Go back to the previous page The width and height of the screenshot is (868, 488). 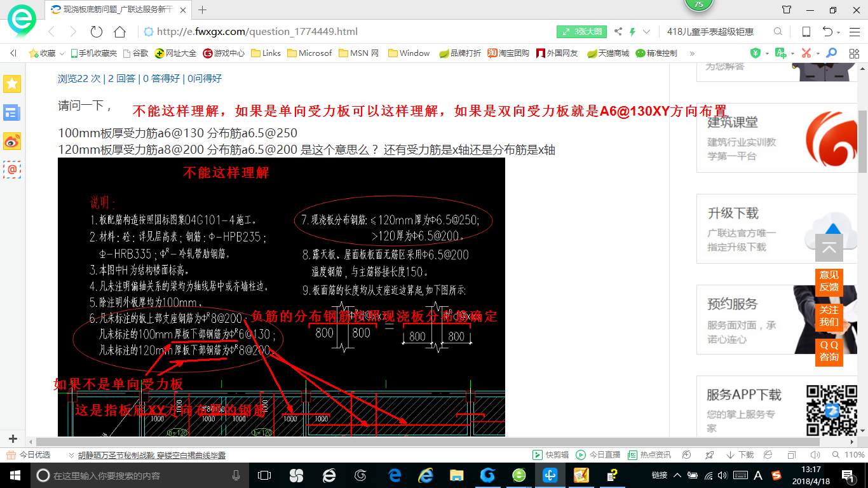[51, 32]
